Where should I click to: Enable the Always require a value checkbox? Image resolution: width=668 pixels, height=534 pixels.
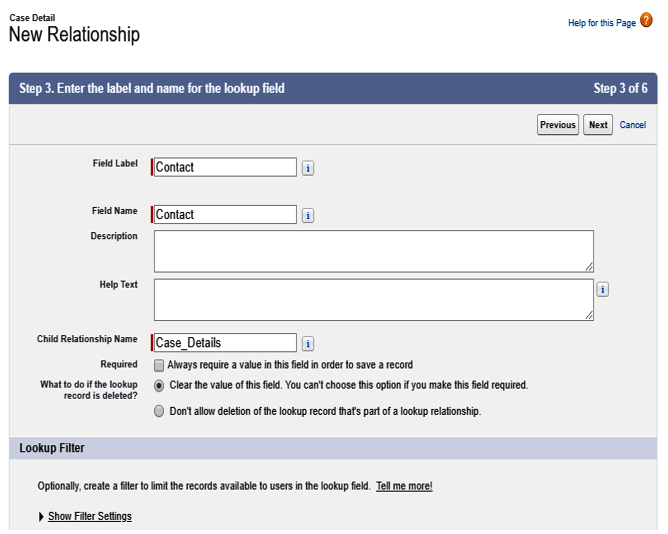click(x=159, y=365)
